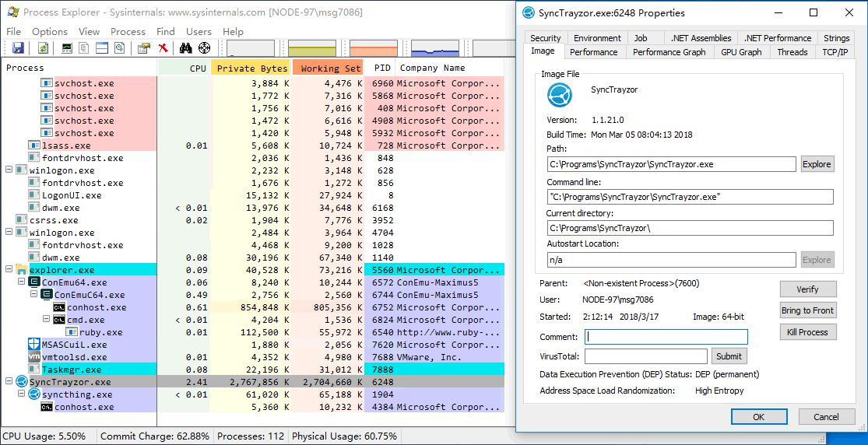Click the ConEmu64.exe process icon
Image resolution: width=868 pixels, height=445 pixels.
(34, 282)
